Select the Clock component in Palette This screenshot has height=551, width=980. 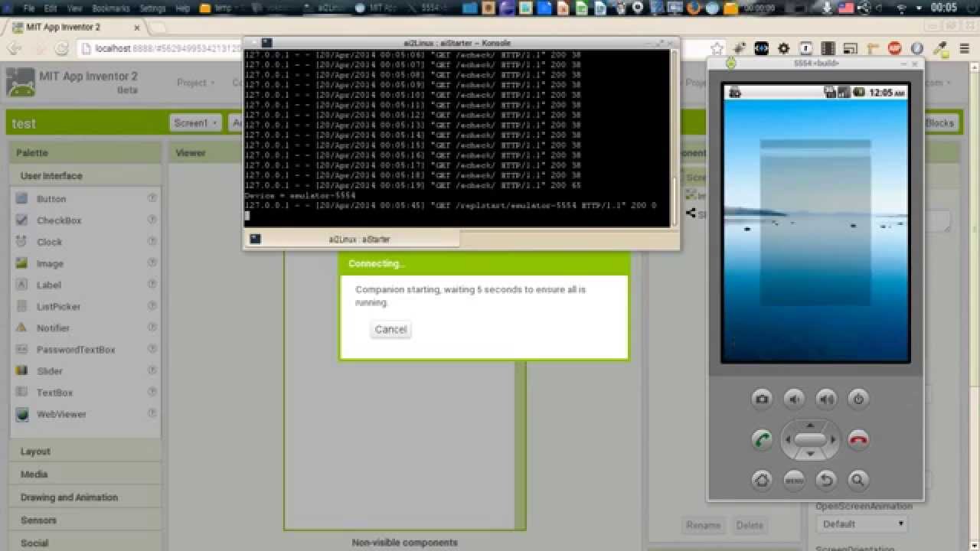point(49,242)
